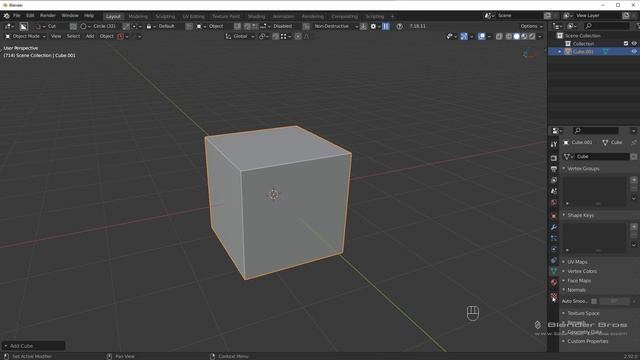This screenshot has width=640, height=360.
Task: Click the BoxCutter active tool icon
Action: (24, 26)
